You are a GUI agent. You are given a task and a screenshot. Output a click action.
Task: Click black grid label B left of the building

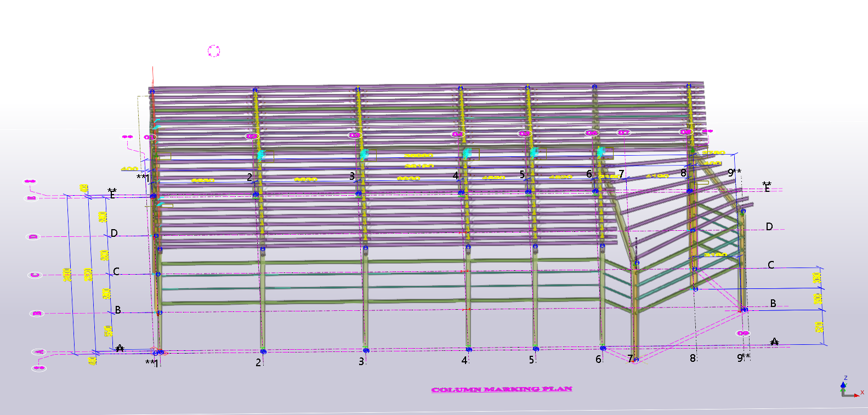pos(118,310)
